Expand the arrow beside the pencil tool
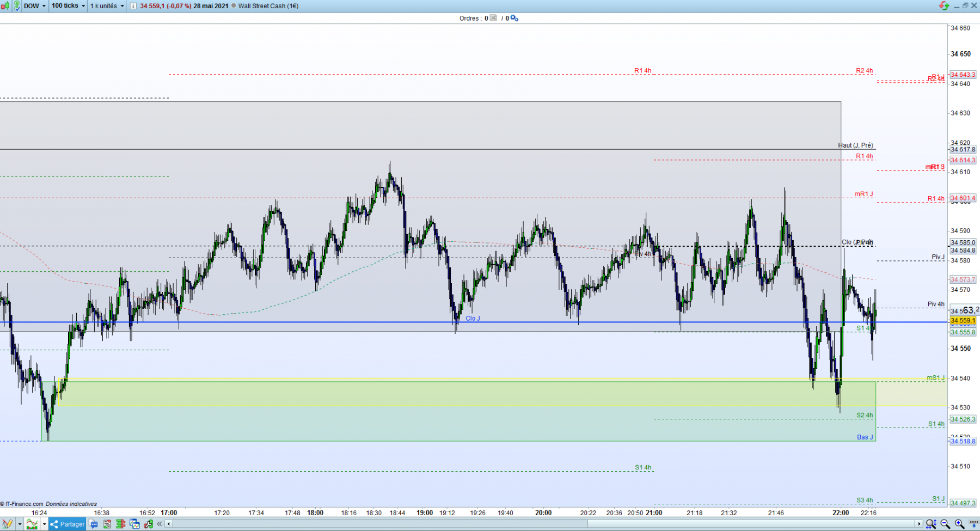Image resolution: width=980 pixels, height=531 pixels. click(20, 524)
